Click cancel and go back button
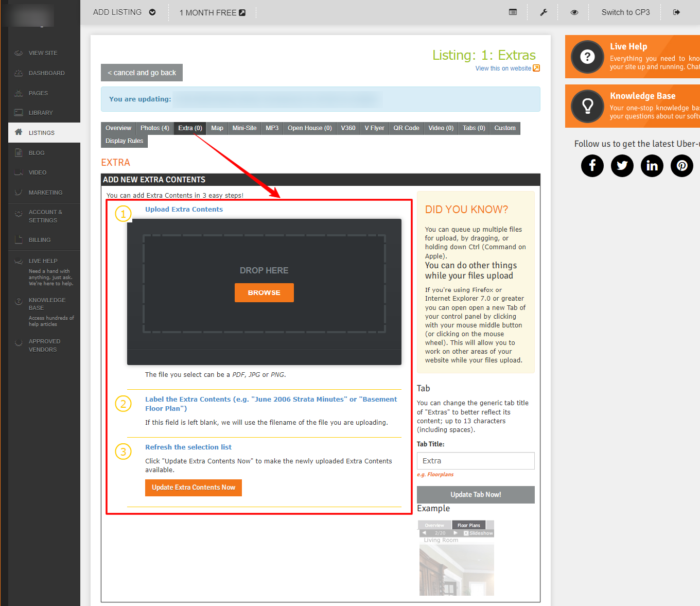Image resolution: width=700 pixels, height=606 pixels. pos(142,73)
